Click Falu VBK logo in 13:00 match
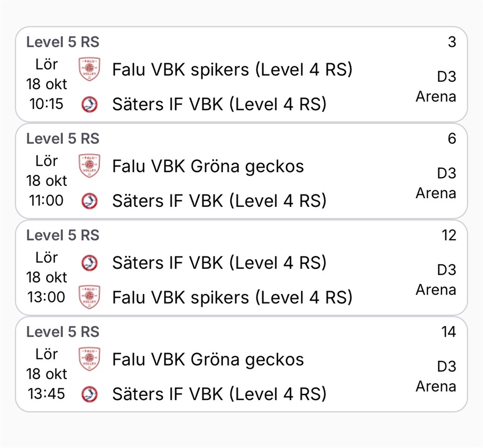Screen dimensions: 483x448 pyautogui.click(x=90, y=297)
